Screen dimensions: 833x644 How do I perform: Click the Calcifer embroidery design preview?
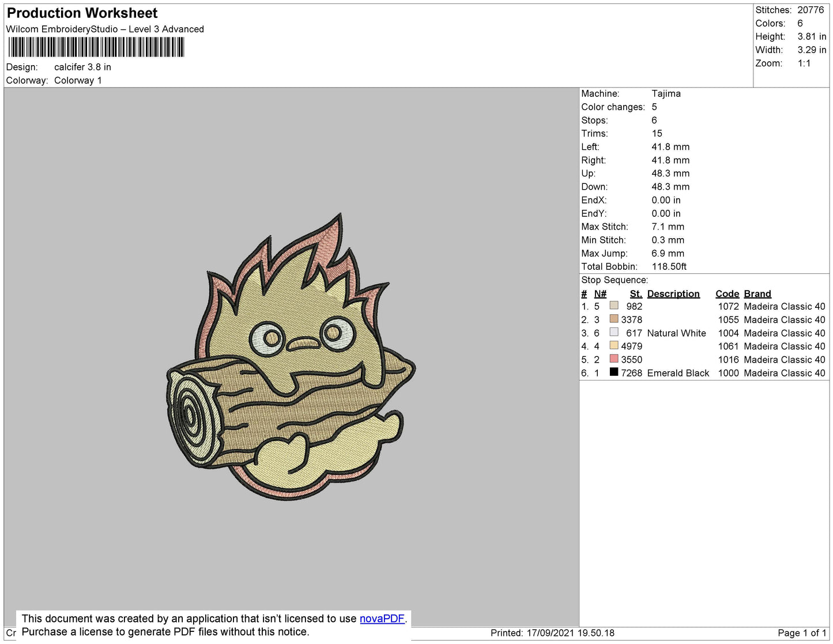(291, 359)
